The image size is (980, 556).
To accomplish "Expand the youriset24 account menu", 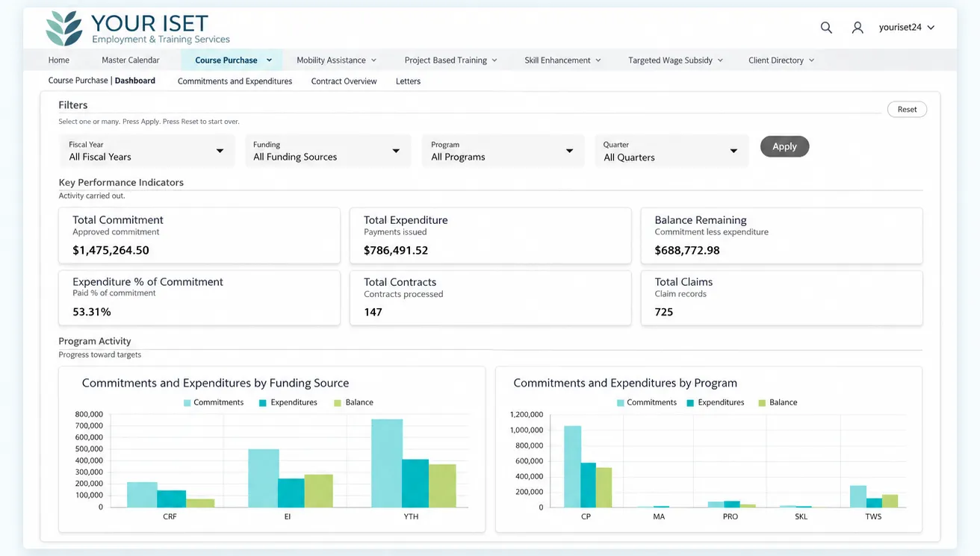I will (x=907, y=28).
